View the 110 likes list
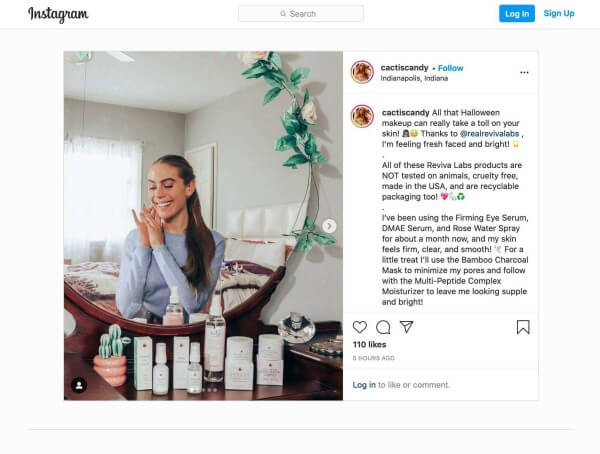The image size is (600, 454). pos(369,345)
